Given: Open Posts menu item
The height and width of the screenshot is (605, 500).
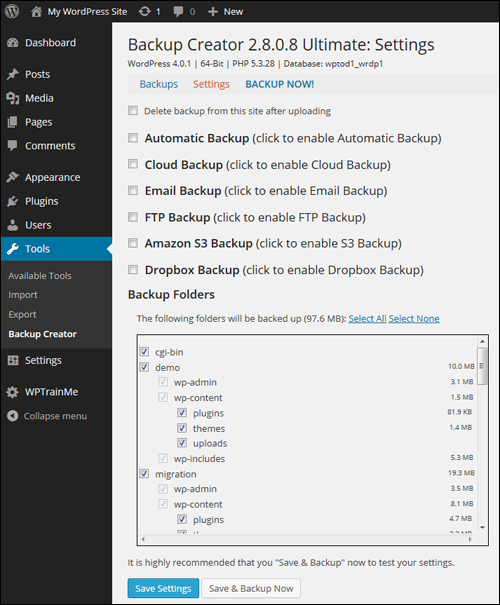Looking at the screenshot, I should point(37,74).
